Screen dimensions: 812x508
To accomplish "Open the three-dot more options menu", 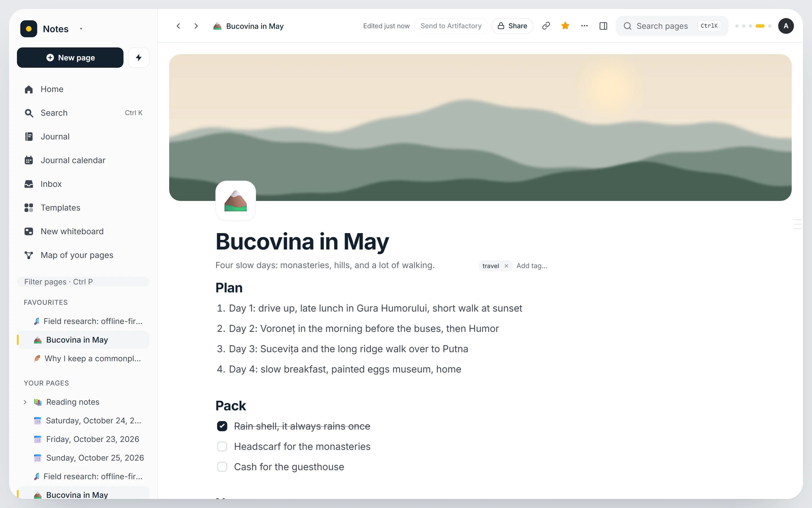I will click(584, 26).
